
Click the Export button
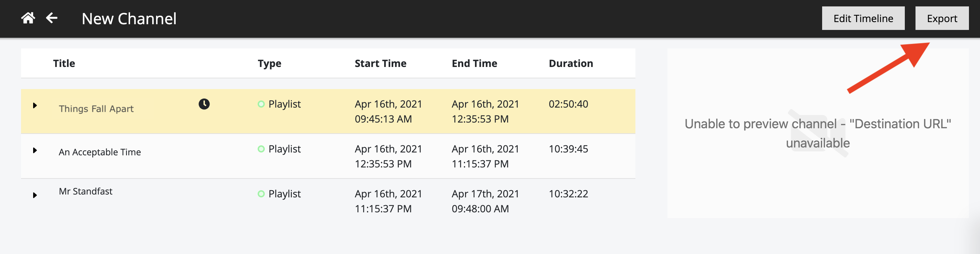[x=942, y=18]
